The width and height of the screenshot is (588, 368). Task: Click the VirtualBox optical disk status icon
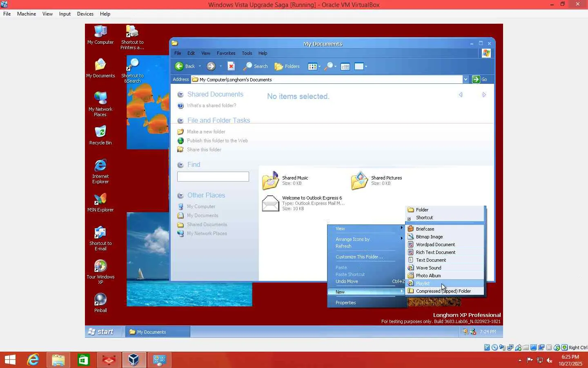click(x=495, y=348)
